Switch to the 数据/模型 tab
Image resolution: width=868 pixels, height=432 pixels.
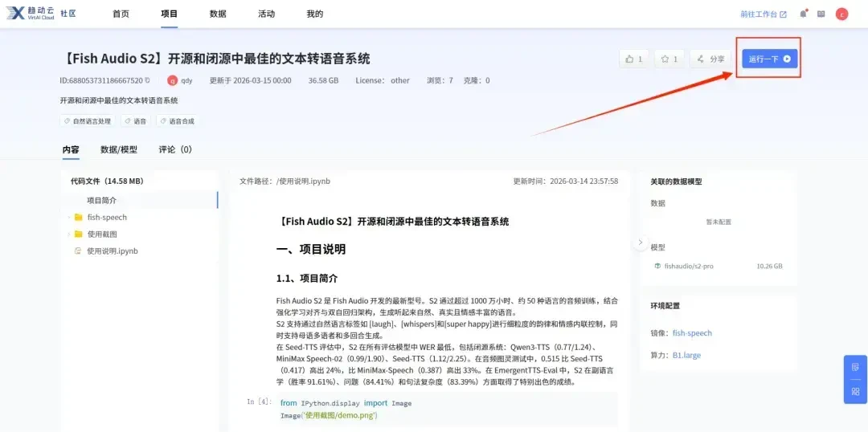(x=118, y=149)
